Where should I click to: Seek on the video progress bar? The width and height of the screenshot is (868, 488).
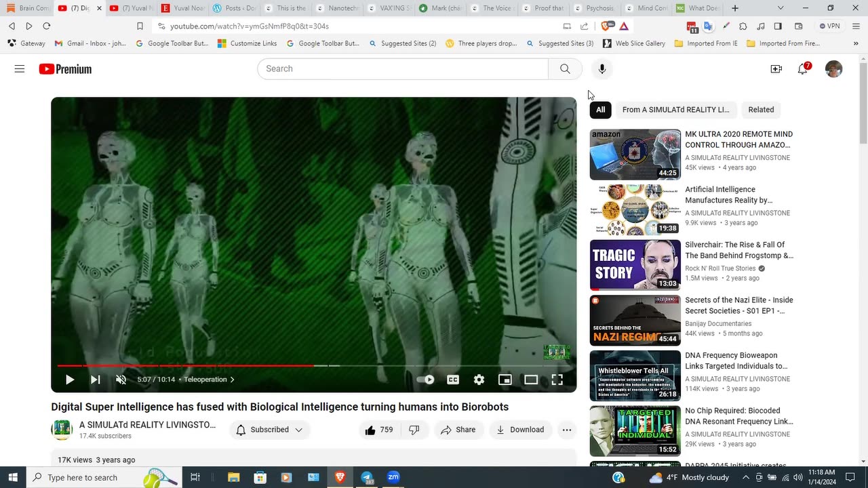pyautogui.click(x=314, y=365)
